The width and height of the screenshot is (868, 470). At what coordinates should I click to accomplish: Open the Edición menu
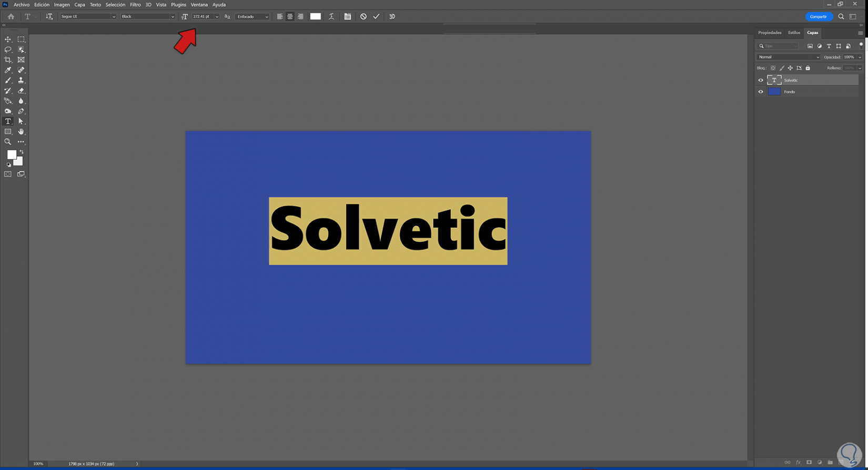(x=42, y=5)
